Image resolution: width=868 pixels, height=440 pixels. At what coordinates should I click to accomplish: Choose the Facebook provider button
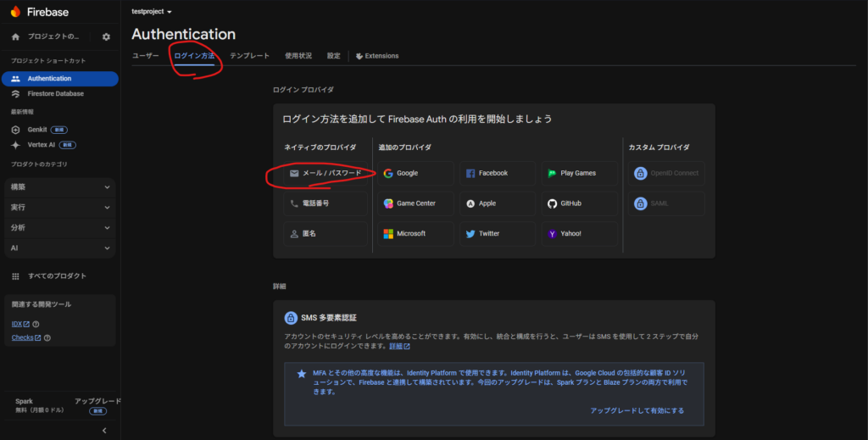tap(498, 173)
